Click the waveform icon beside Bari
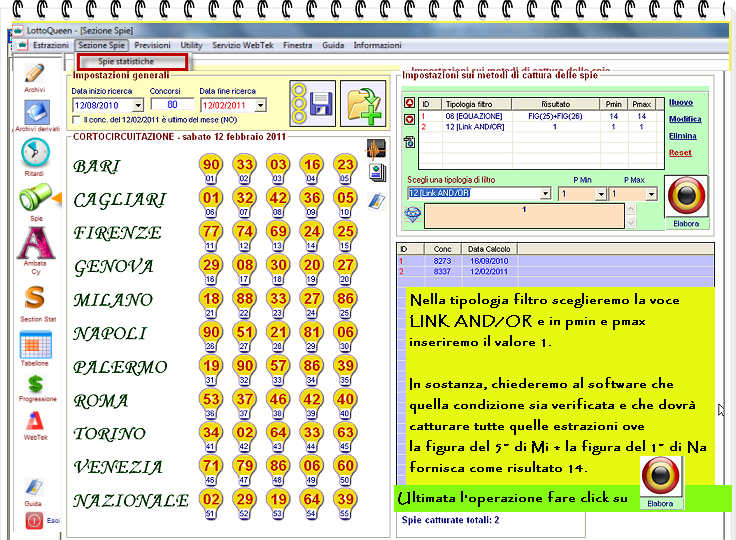Viewport: 736px width, 540px height. click(x=376, y=149)
